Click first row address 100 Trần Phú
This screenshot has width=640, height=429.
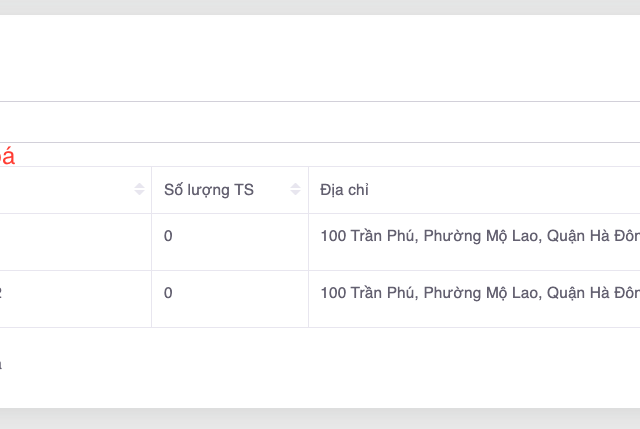pyautogui.click(x=480, y=237)
